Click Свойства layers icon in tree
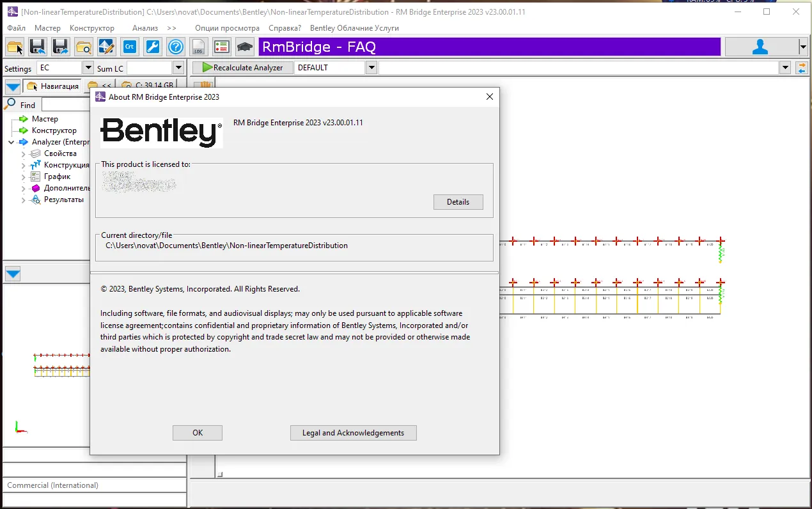812x509 pixels. pyautogui.click(x=36, y=153)
